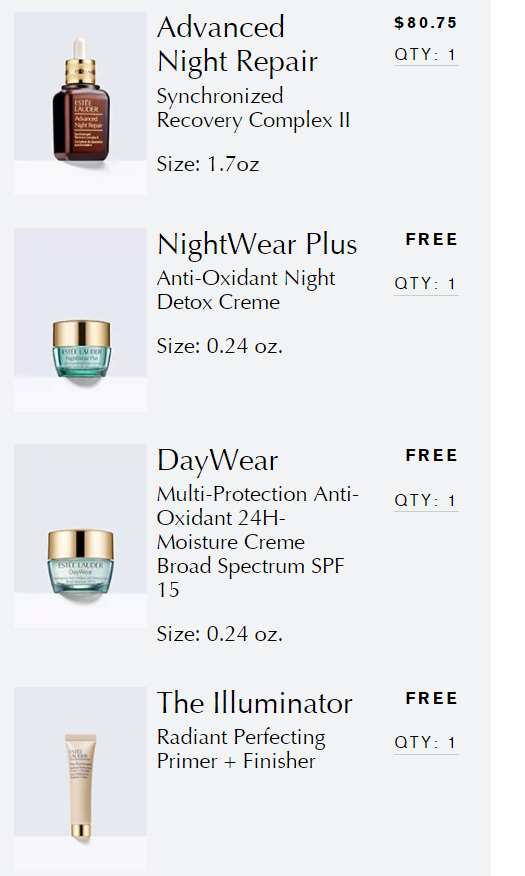525x876 pixels.
Task: Click the NightWear Plus product title
Action: point(257,245)
